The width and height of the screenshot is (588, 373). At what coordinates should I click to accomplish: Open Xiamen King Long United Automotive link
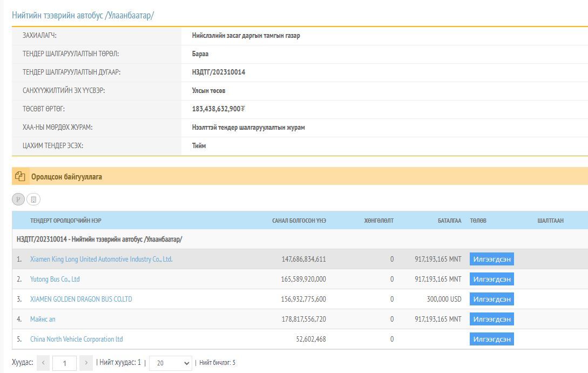pyautogui.click(x=101, y=259)
